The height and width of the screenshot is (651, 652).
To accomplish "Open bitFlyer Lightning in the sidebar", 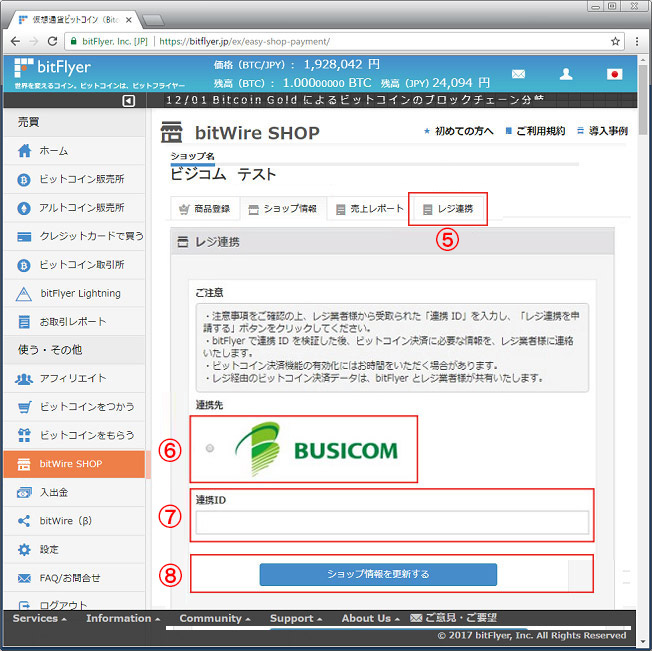I will coord(74,293).
